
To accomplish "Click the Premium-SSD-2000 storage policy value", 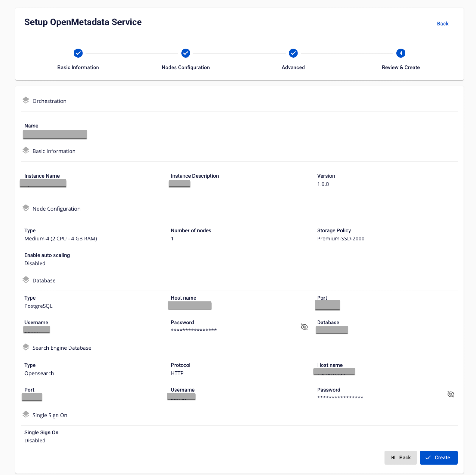I will [x=340, y=238].
